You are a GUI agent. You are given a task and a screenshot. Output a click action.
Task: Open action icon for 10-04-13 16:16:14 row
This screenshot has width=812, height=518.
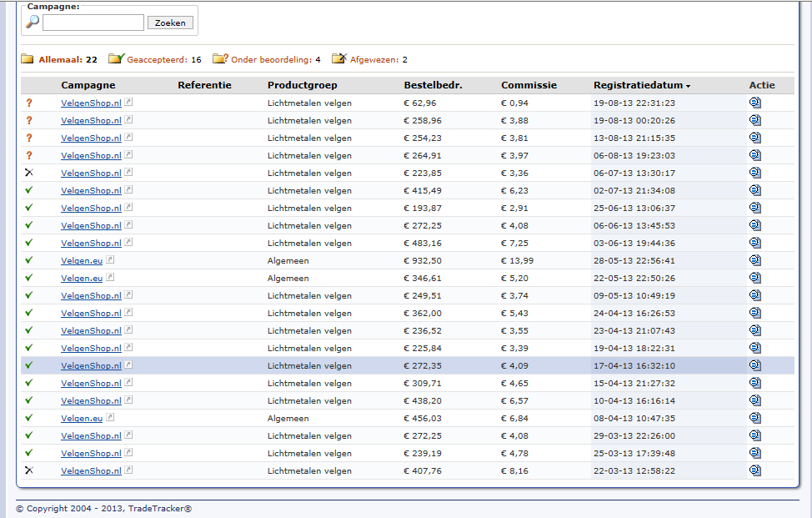tap(755, 400)
